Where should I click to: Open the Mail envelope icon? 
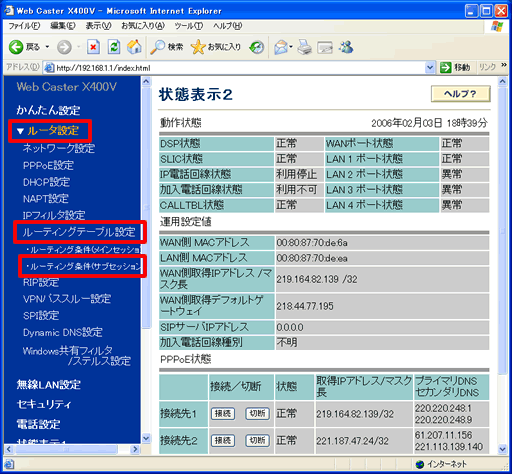click(x=281, y=47)
